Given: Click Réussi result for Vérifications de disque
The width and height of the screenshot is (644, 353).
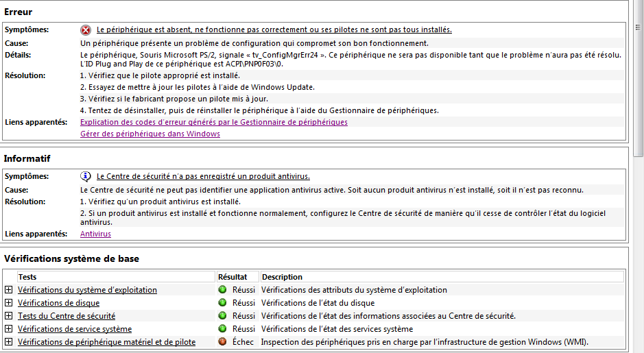Looking at the screenshot, I should (x=243, y=303).
